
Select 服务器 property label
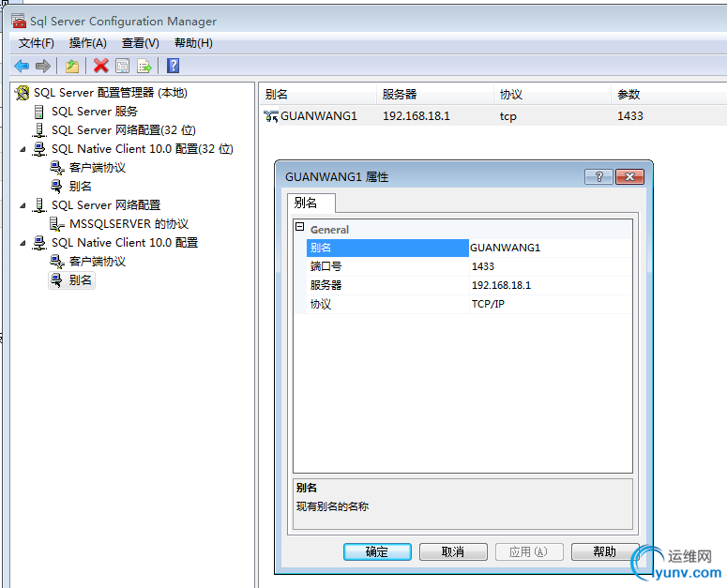387,285
